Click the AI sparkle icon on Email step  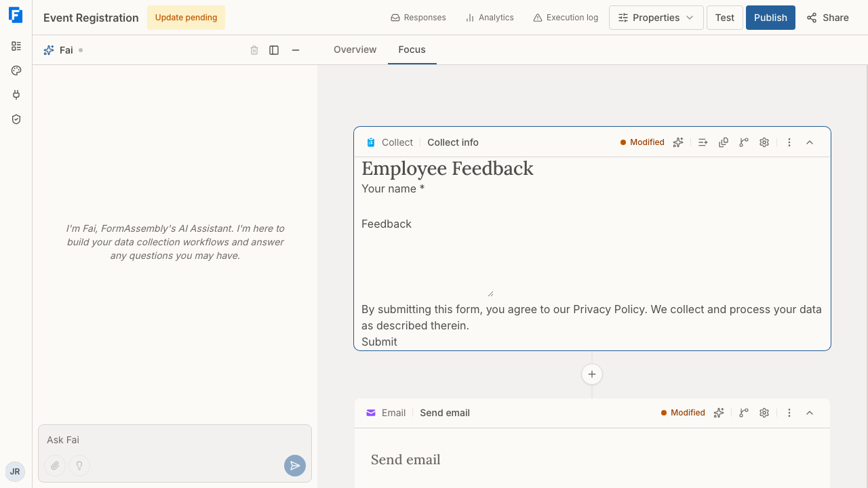719,413
